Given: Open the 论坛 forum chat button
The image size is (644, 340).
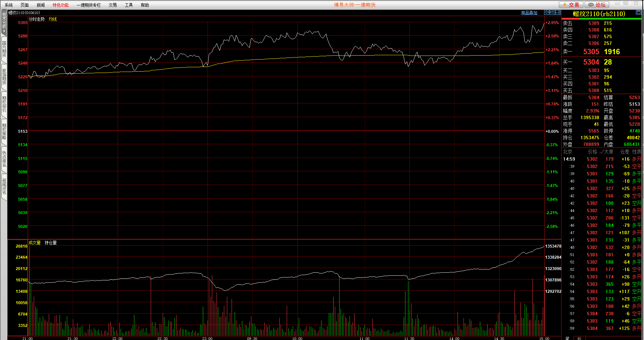Looking at the screenshot, I should (x=597, y=5).
